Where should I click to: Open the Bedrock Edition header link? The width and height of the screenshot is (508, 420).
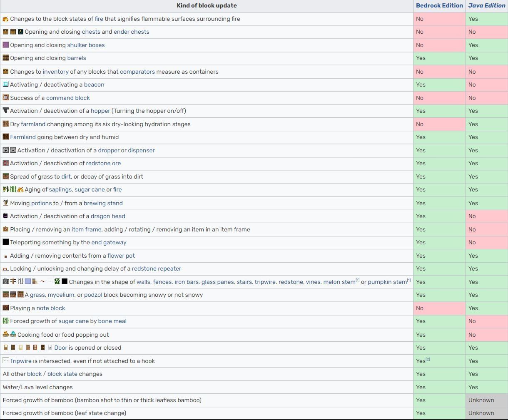(439, 5)
